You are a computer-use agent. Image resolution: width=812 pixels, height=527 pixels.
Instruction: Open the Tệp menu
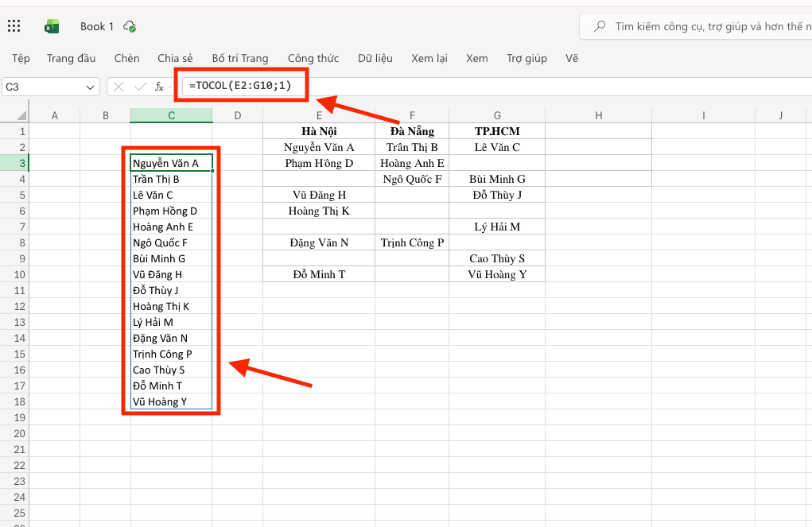(21, 59)
